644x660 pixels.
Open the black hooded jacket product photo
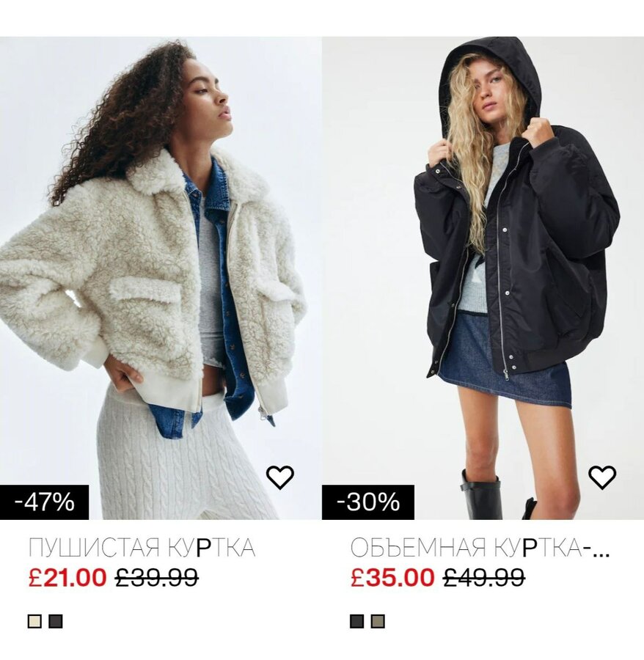[x=483, y=278]
